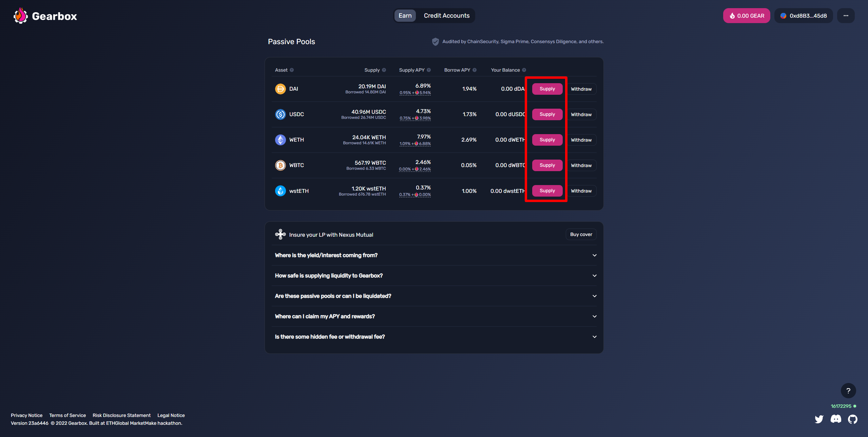The width and height of the screenshot is (868, 437).
Task: Click Withdraw for the WETH pool
Action: click(581, 140)
